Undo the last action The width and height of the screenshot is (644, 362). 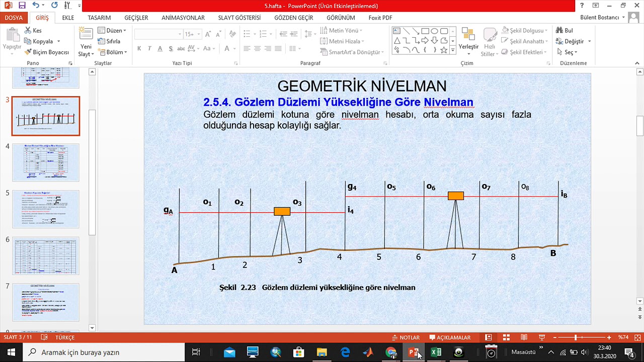(x=35, y=6)
